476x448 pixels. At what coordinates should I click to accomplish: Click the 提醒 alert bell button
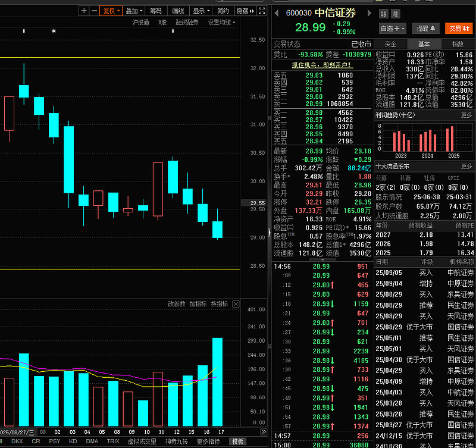point(425,29)
